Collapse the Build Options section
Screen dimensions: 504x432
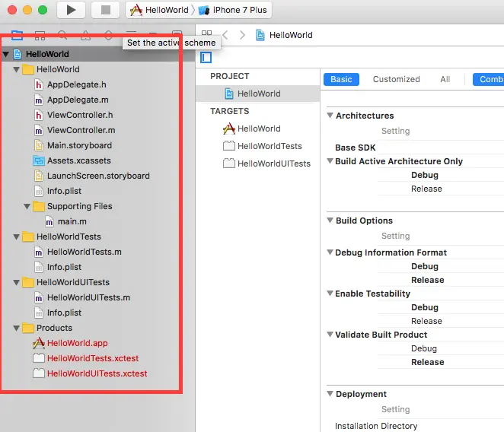330,221
